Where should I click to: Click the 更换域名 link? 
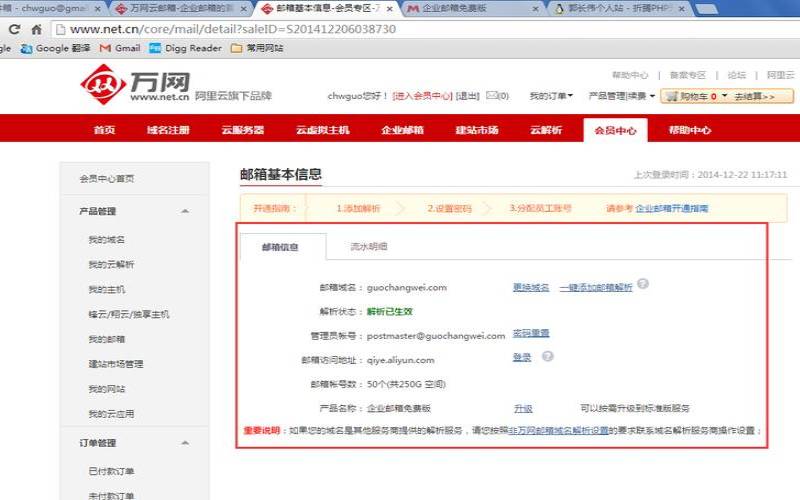pyautogui.click(x=531, y=287)
